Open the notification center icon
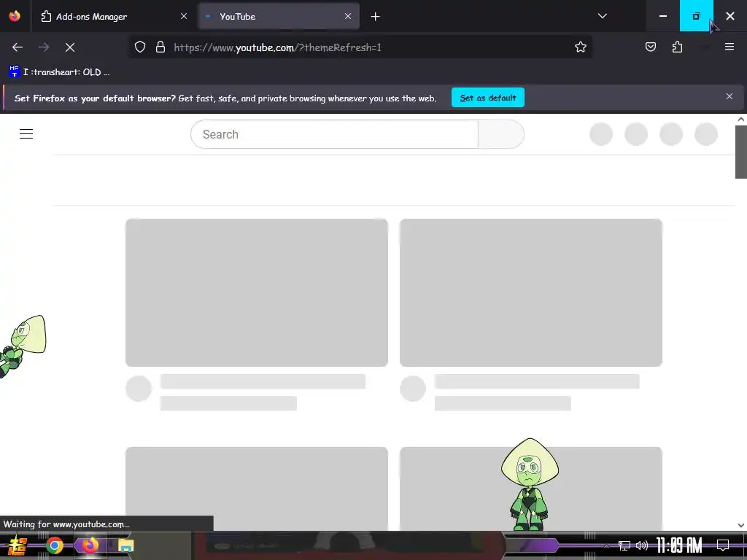 point(723,545)
